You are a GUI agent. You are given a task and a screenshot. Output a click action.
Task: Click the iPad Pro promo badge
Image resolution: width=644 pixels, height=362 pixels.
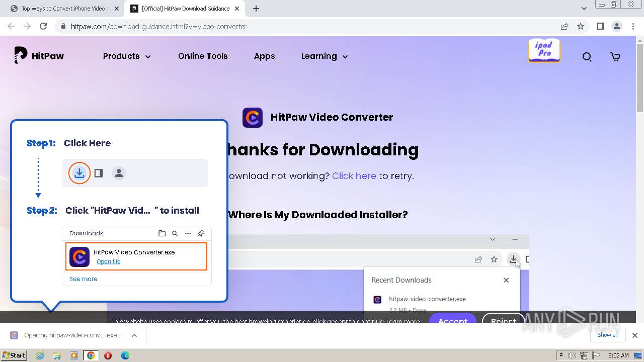[544, 50]
